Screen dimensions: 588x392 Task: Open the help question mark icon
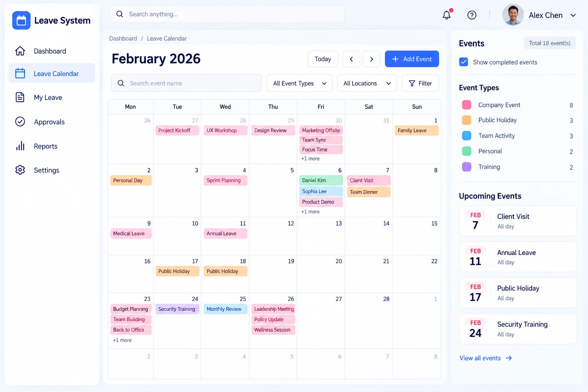[x=472, y=15]
